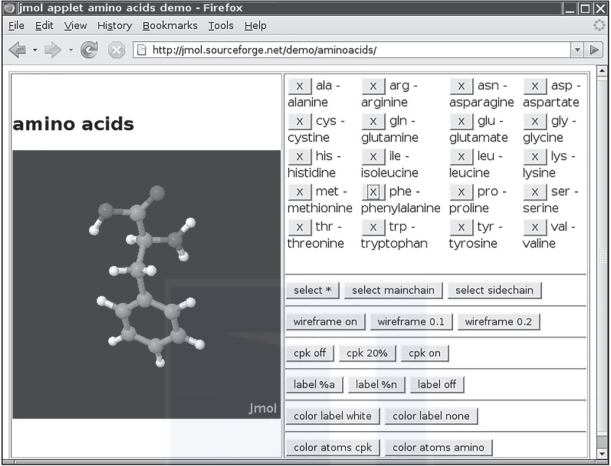
Task: Expand the address bar URL dropdown
Action: (577, 50)
